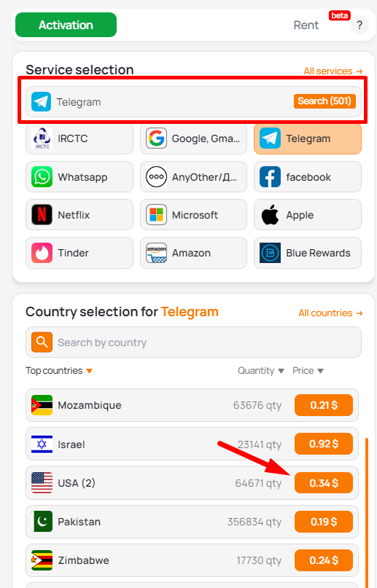
Task: Click the Search (501) button
Action: tap(324, 101)
